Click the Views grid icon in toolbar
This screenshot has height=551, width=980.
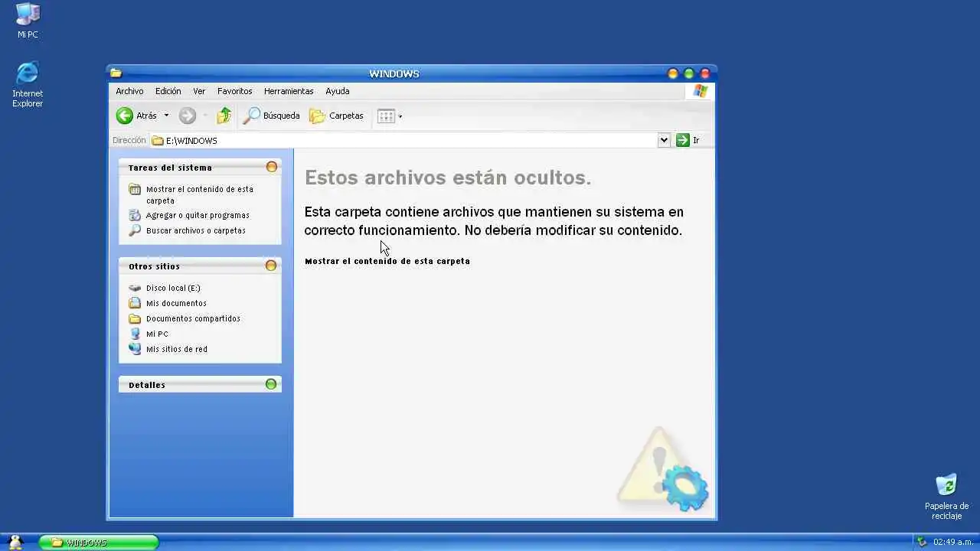click(x=386, y=116)
